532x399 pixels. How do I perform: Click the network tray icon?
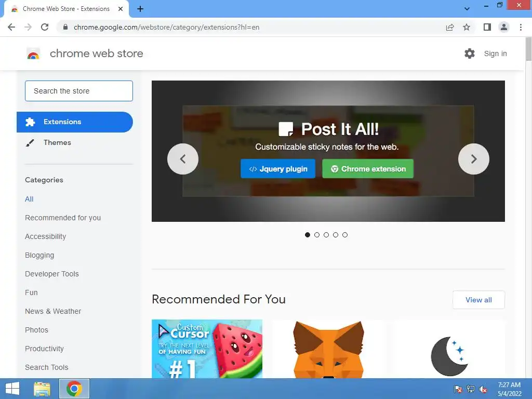point(471,389)
